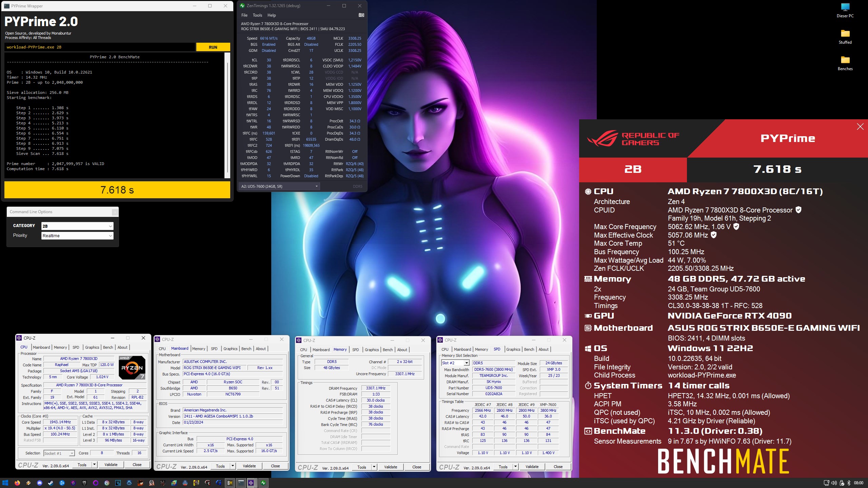
Task: Expand the ZenTimings A2 UD5-7600 module dropdown
Action: [x=279, y=186]
